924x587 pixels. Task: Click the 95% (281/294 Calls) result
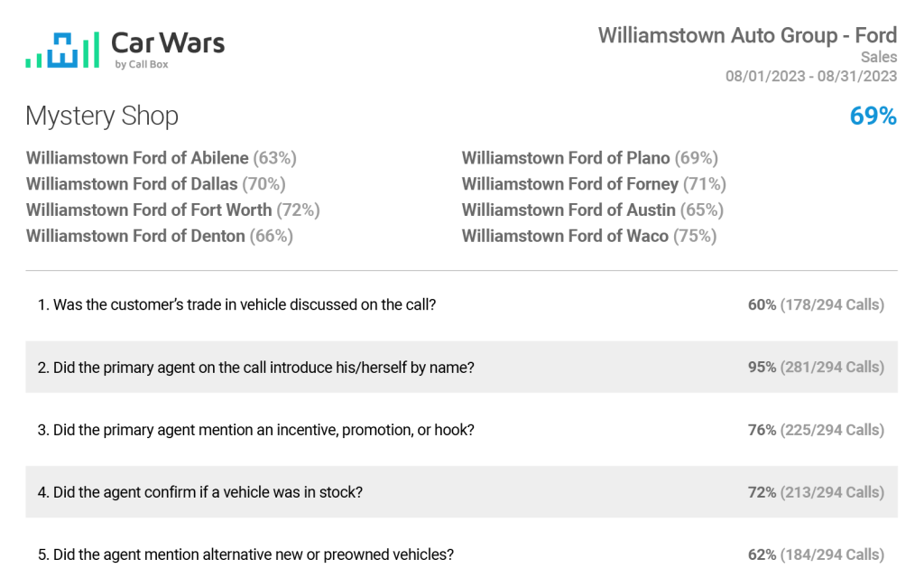click(816, 367)
